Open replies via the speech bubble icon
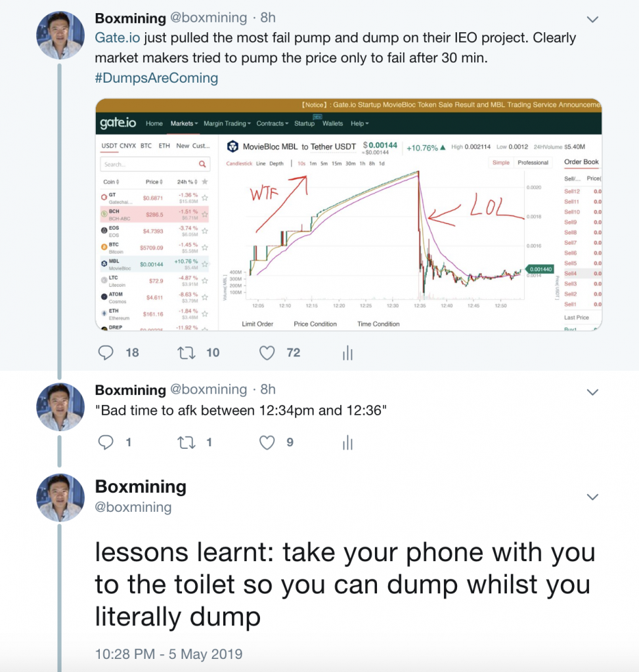Screen dimensions: 639x672 click(x=106, y=352)
